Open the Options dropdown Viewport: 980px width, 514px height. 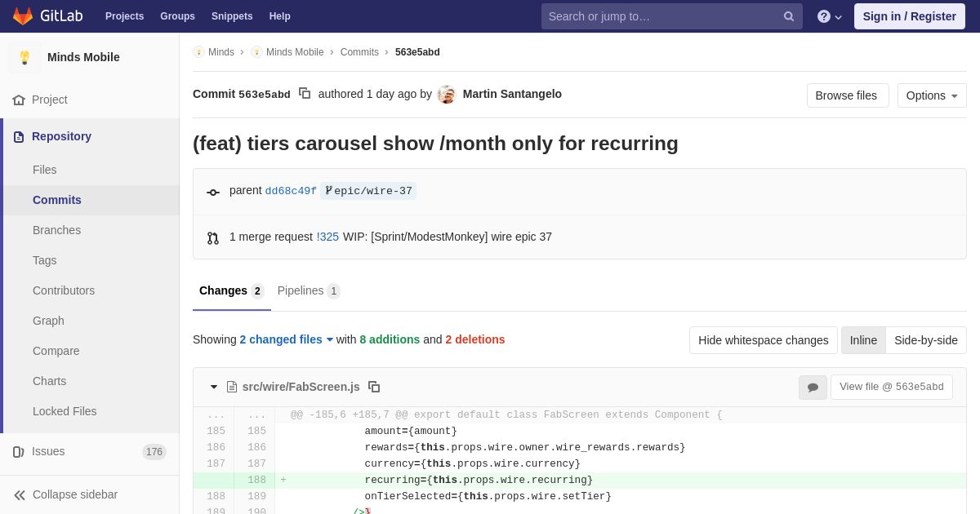(932, 95)
